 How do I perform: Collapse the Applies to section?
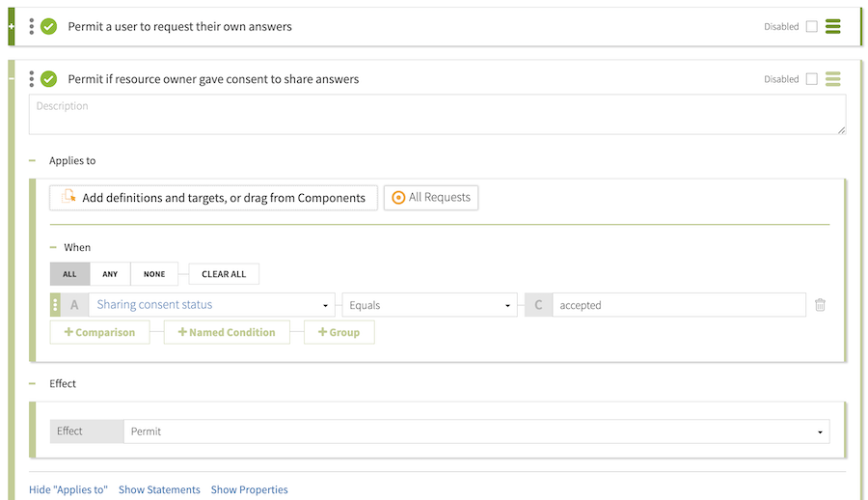click(x=33, y=161)
